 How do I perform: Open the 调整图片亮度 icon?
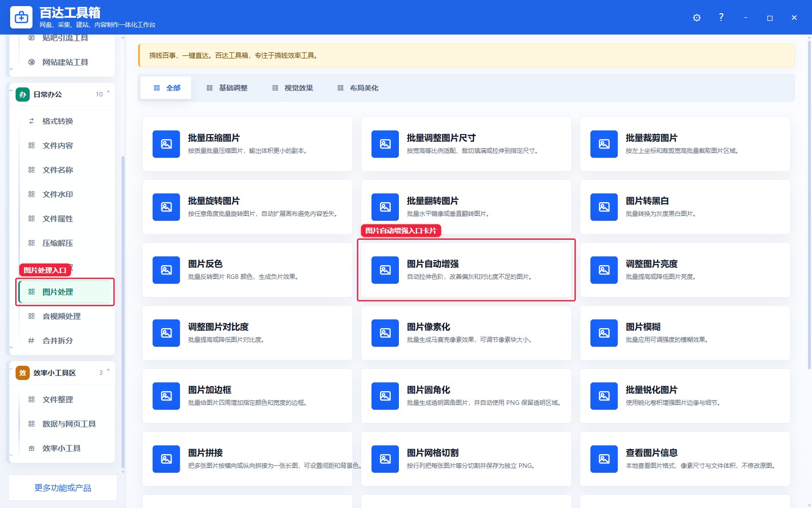604,270
